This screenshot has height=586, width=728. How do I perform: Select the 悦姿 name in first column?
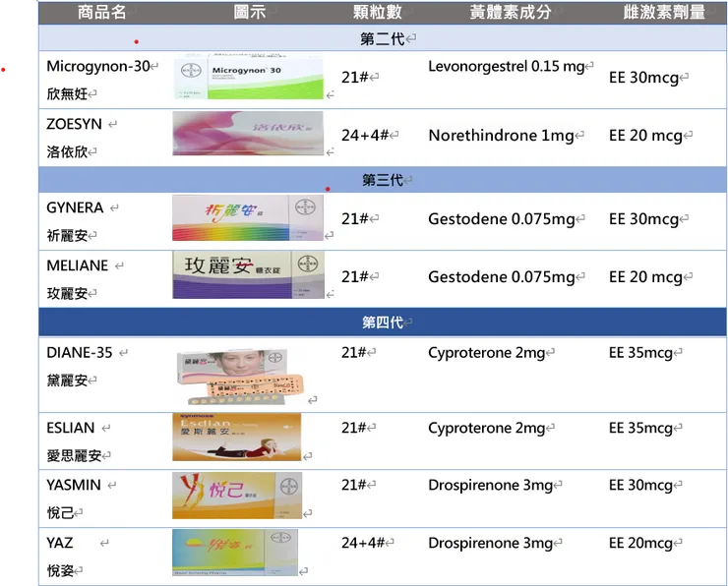coord(60,570)
